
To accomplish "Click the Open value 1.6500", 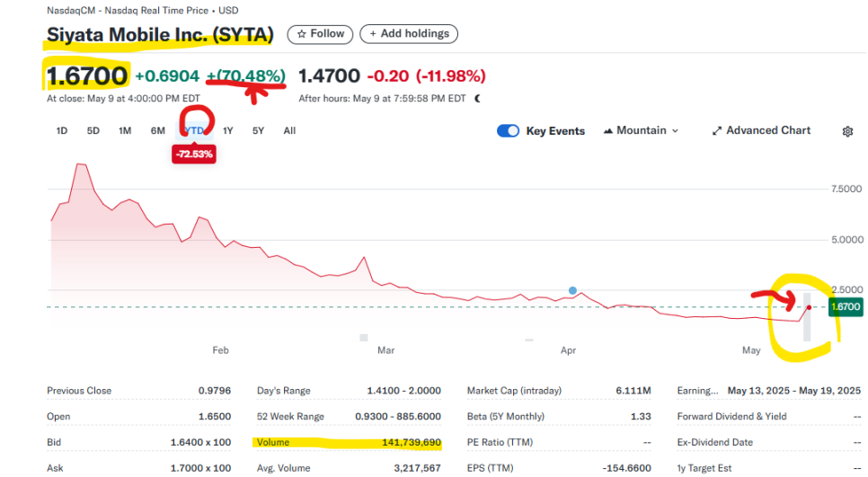I will [215, 417].
